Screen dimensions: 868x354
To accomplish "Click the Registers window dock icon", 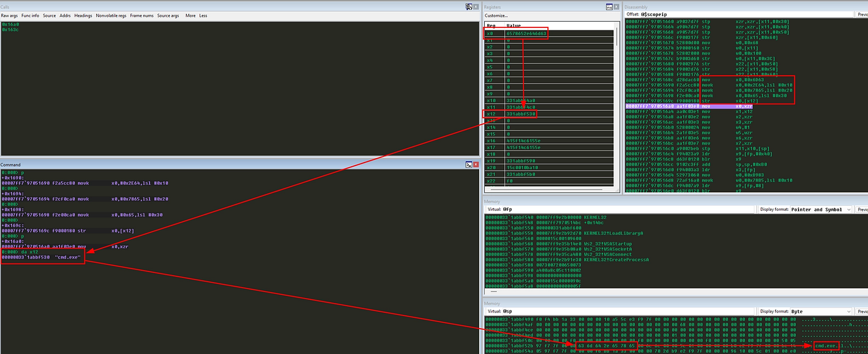I will (x=609, y=6).
